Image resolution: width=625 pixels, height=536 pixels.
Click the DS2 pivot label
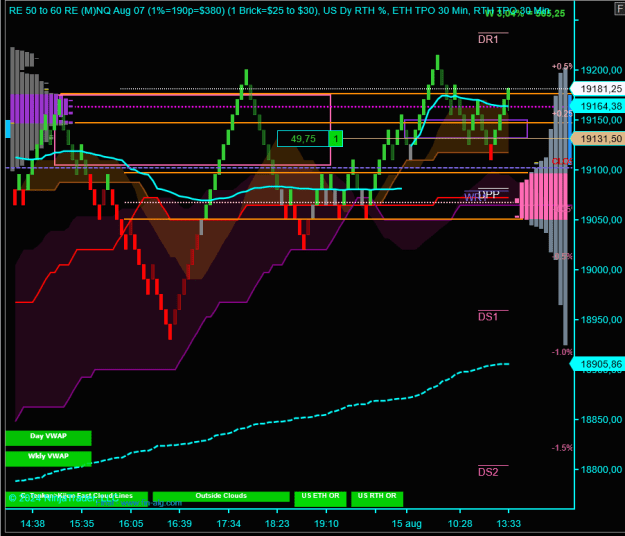(x=488, y=472)
